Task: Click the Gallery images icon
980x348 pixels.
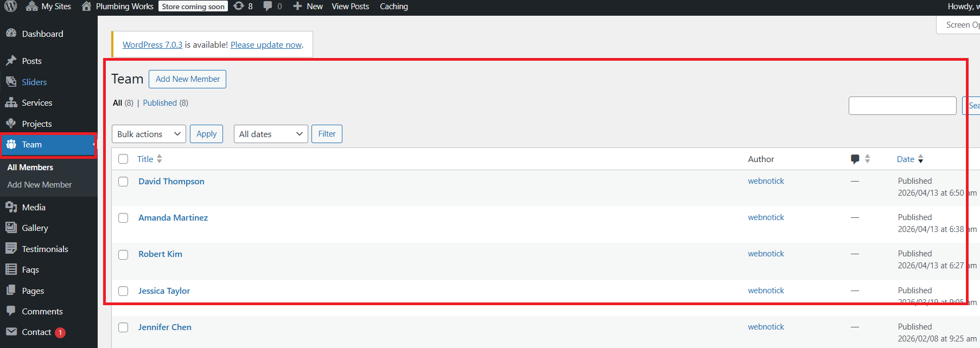Action: (x=11, y=228)
